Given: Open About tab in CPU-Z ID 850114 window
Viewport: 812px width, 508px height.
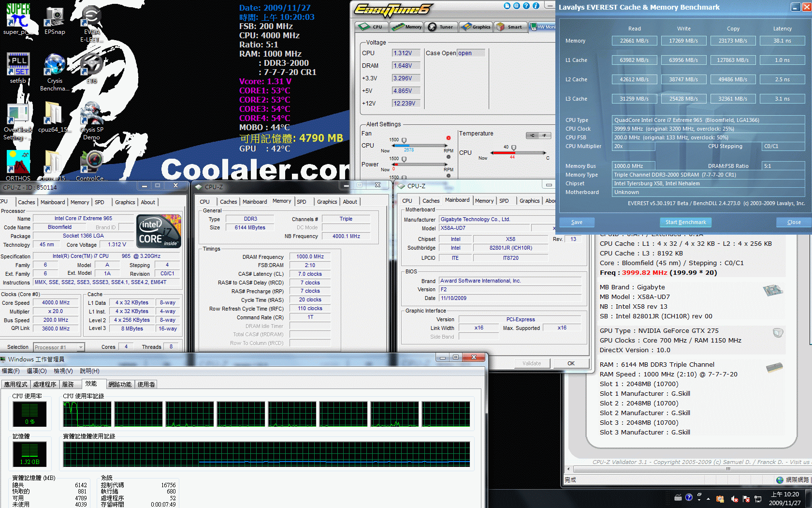Looking at the screenshot, I should click(148, 202).
